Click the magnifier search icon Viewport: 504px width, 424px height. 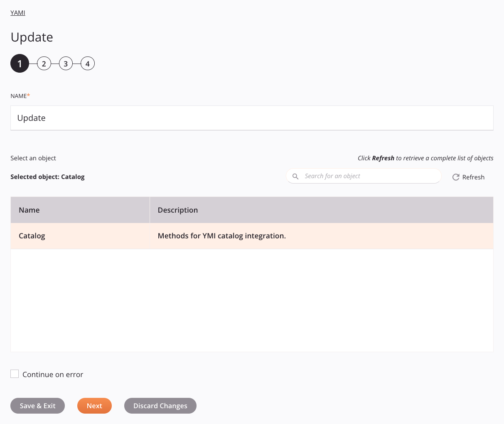tap(295, 176)
